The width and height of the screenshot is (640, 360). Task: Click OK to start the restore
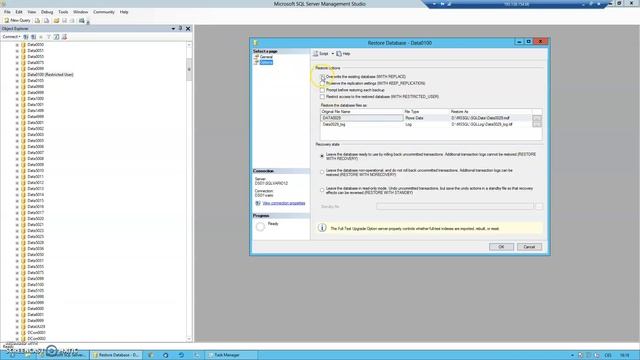click(x=501, y=247)
